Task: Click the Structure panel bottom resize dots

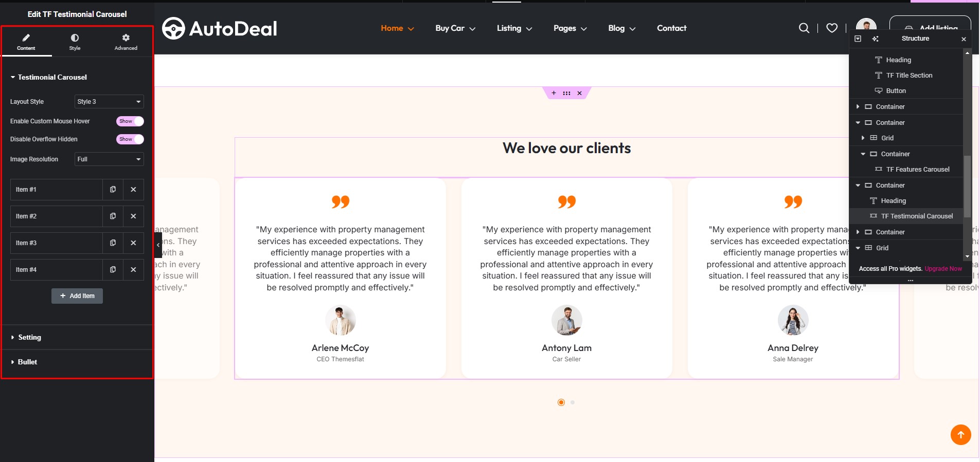Action: pyautogui.click(x=910, y=281)
